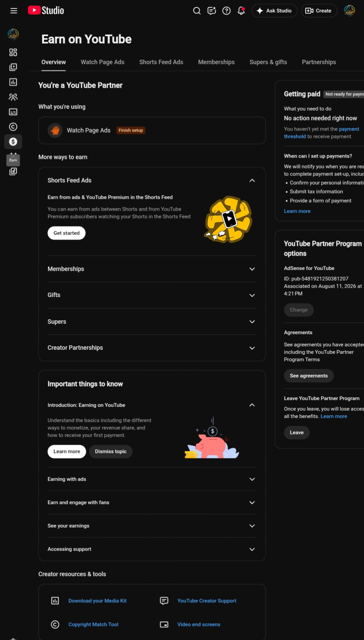Image resolution: width=364 pixels, height=640 pixels.
Task: Open the help question mark icon
Action: coord(226,11)
